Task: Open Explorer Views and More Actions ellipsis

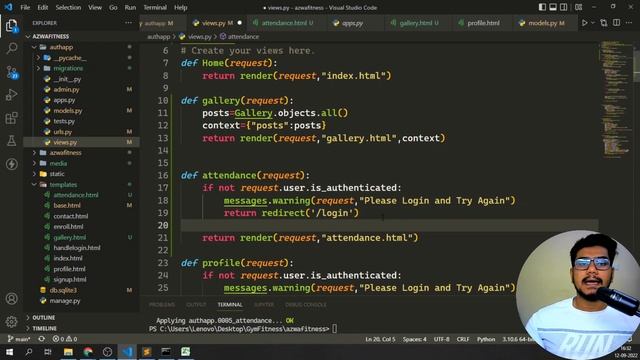Action: click(x=129, y=23)
